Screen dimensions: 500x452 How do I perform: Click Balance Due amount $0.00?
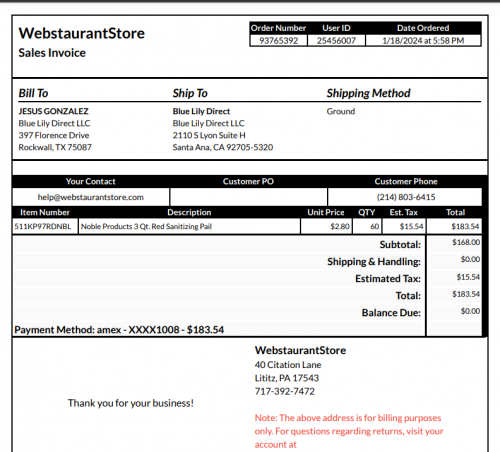click(470, 311)
